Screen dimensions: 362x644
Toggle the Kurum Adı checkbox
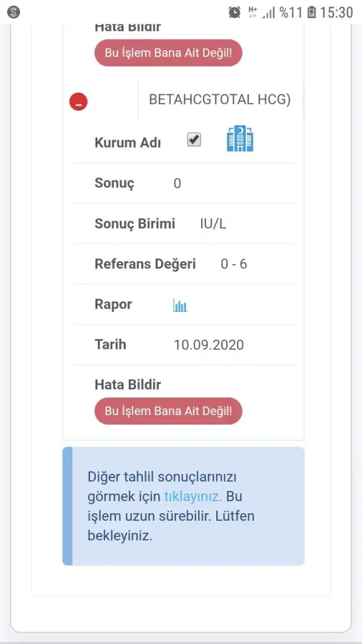click(194, 140)
